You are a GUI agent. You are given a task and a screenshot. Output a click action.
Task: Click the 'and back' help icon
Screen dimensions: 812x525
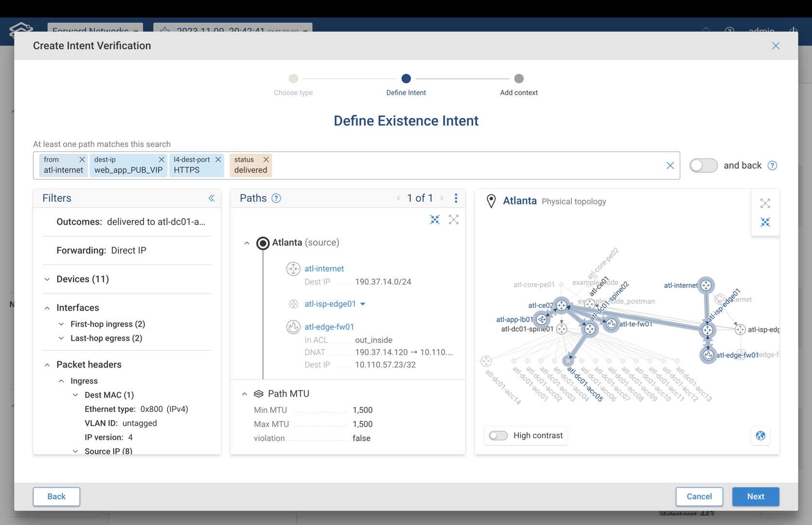pos(772,166)
